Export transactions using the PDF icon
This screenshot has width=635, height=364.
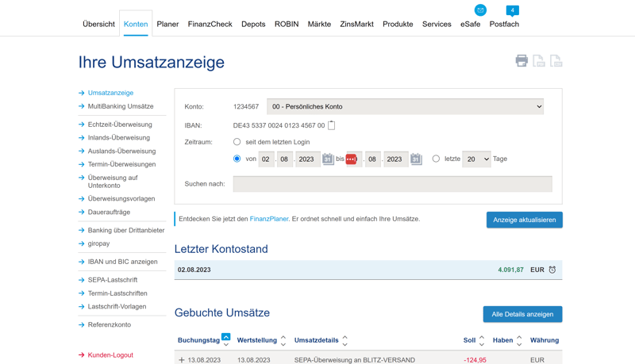[539, 61]
